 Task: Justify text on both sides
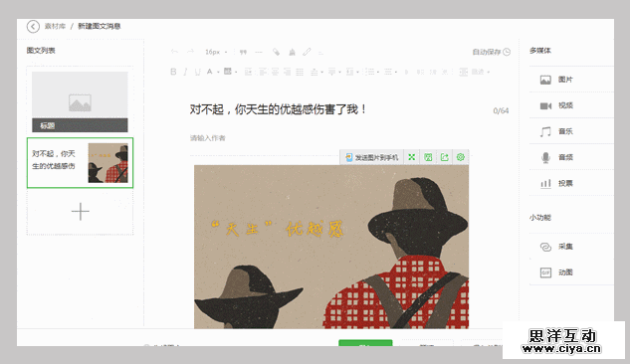click(300, 72)
